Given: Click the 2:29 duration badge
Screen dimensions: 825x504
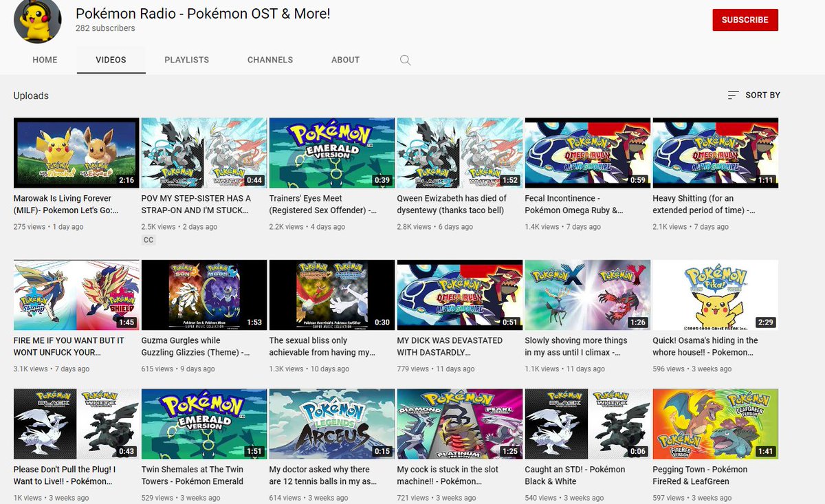Looking at the screenshot, I should coord(765,322).
